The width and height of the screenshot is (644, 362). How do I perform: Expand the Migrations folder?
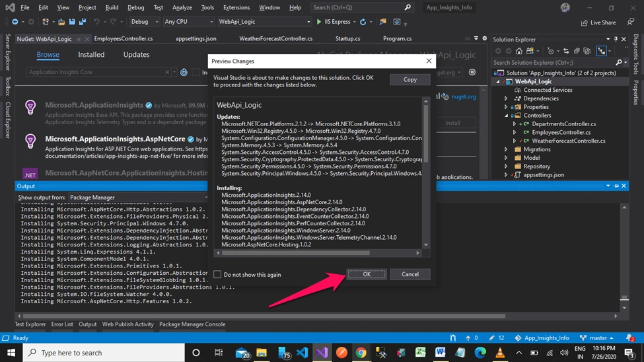click(506, 149)
